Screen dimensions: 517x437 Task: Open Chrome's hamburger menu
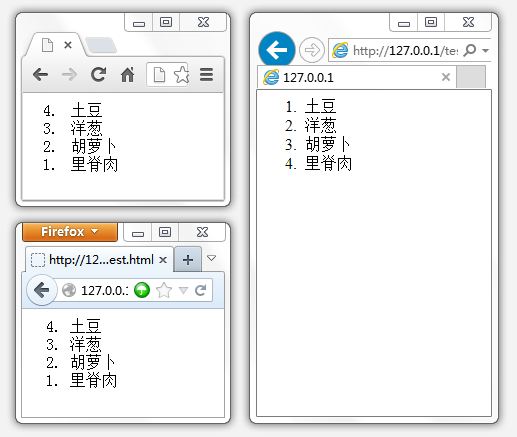[206, 74]
